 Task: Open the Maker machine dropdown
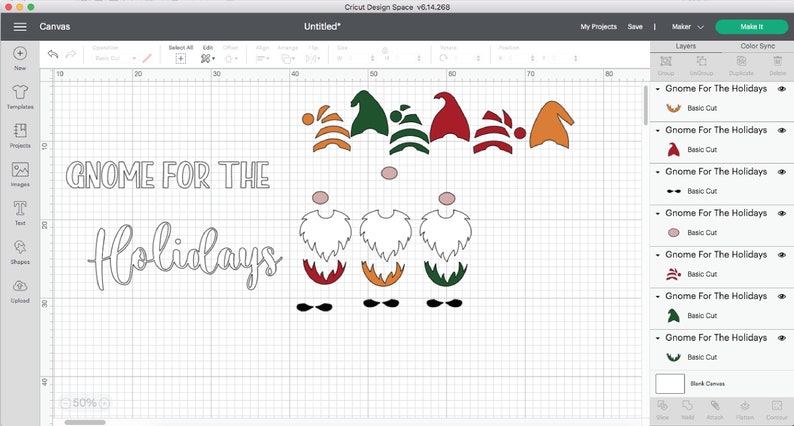click(x=687, y=27)
